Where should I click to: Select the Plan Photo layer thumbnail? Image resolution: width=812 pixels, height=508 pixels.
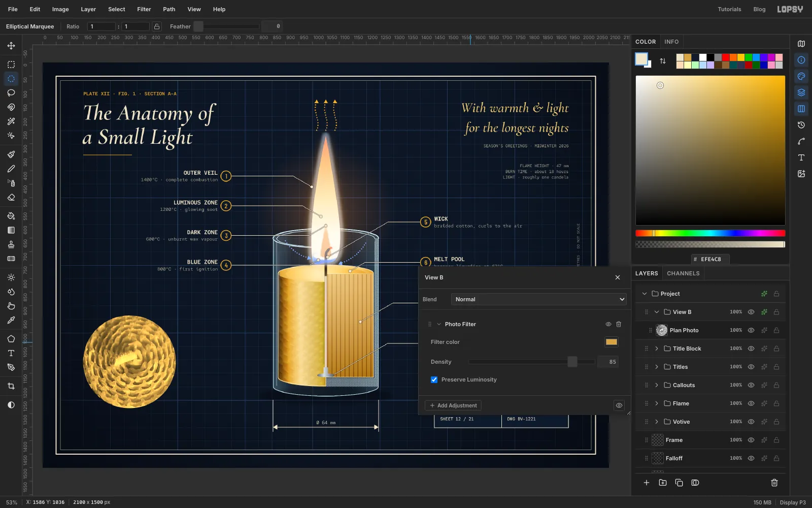[661, 330]
